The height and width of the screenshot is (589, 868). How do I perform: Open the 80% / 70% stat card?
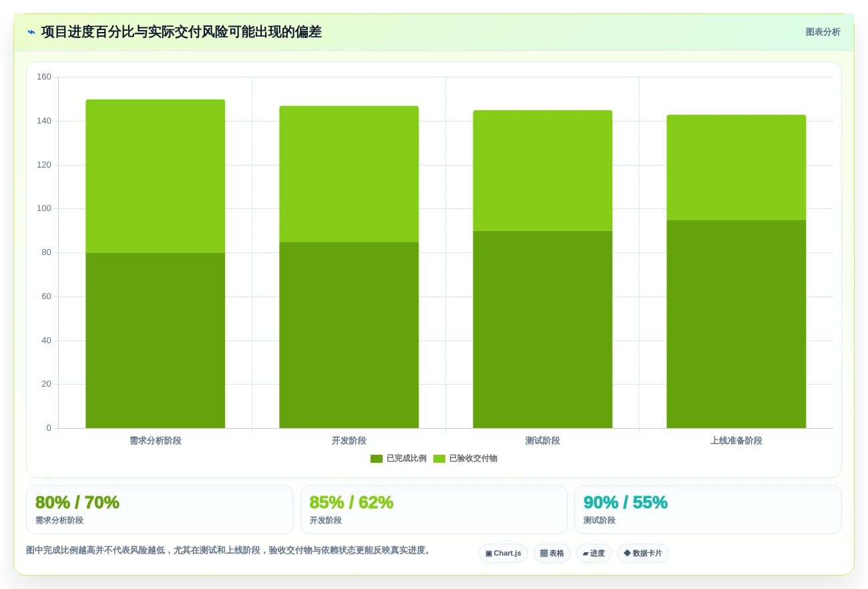160,510
